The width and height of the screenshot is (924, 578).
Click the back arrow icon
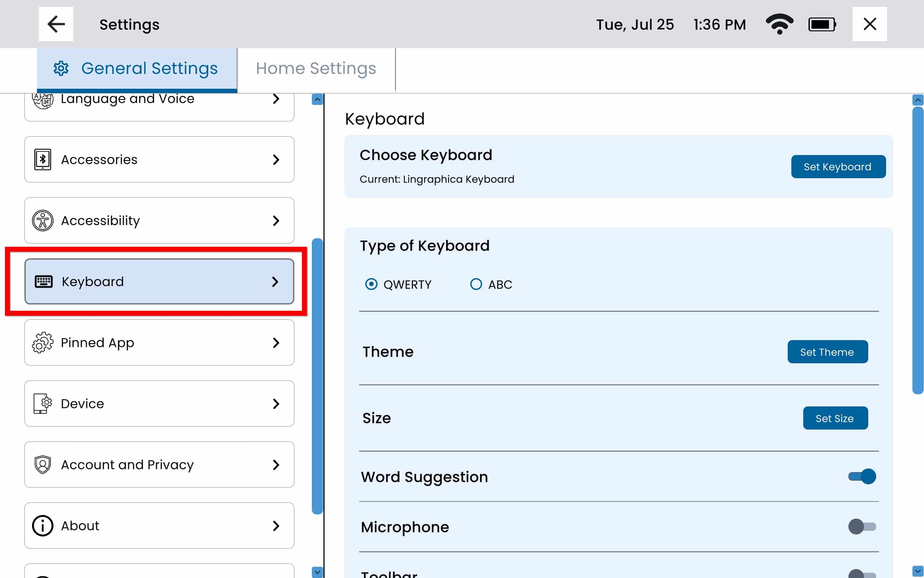coord(56,24)
